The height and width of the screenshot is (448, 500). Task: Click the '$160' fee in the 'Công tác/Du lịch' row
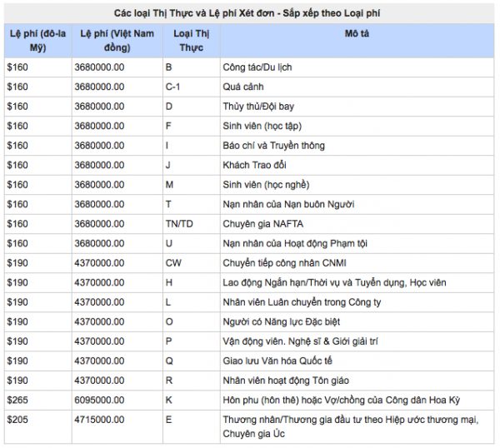pyautogui.click(x=38, y=67)
